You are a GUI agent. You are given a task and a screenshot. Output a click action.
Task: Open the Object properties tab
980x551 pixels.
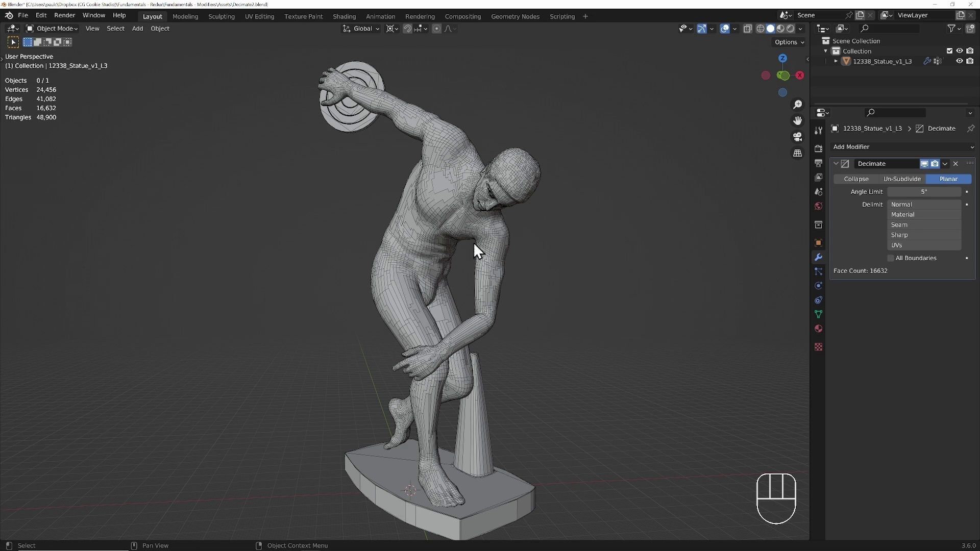pos(818,243)
